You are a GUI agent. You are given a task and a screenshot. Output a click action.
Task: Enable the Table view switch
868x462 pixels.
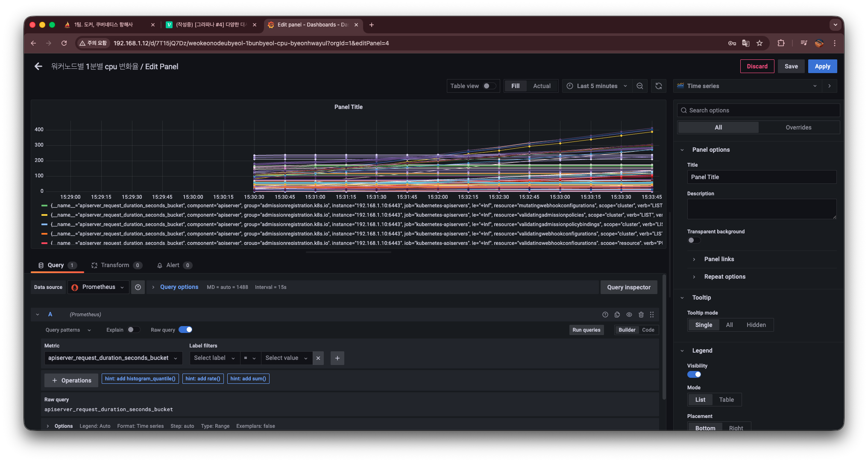click(x=489, y=86)
